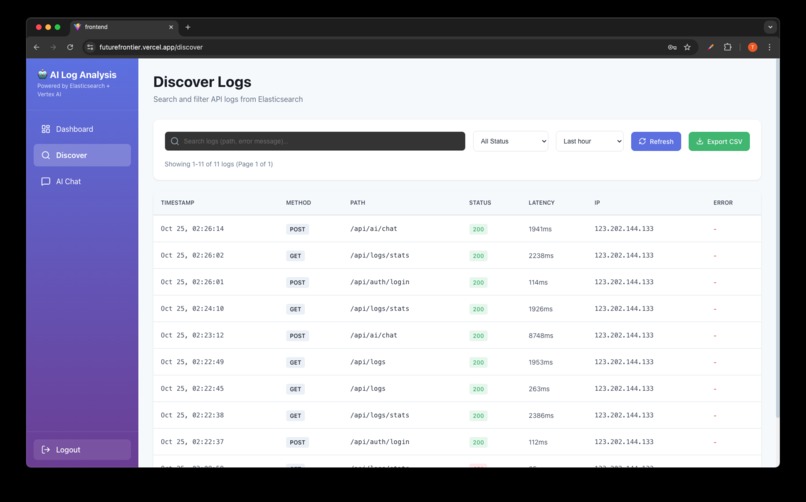This screenshot has height=502, width=806.
Task: Select the Discover sidebar item
Action: click(x=82, y=155)
